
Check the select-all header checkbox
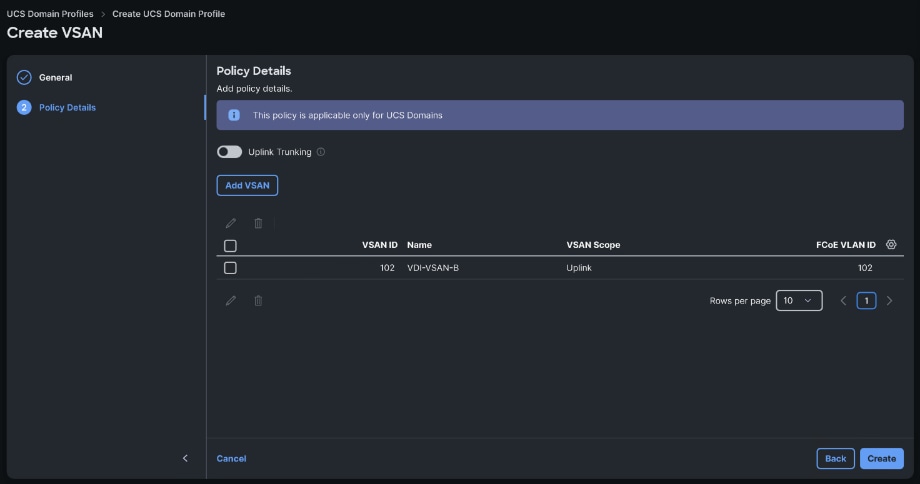(231, 246)
